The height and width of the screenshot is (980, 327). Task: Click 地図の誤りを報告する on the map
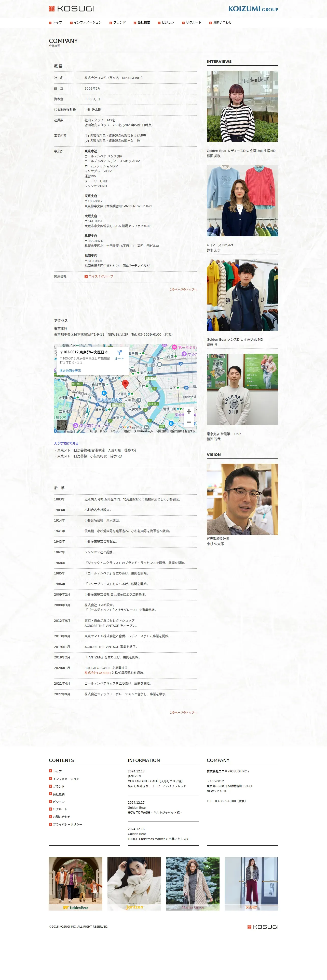pyautogui.click(x=182, y=431)
